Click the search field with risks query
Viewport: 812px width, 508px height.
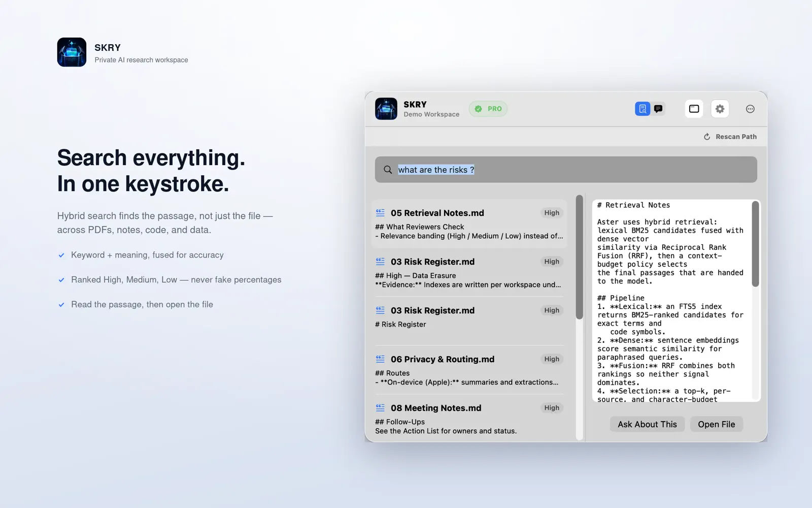pyautogui.click(x=566, y=170)
